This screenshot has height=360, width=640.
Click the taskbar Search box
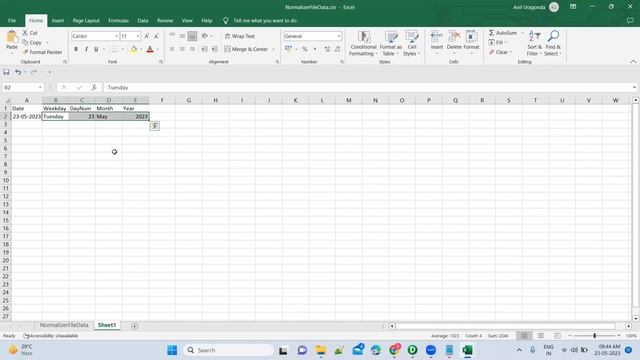click(x=229, y=350)
